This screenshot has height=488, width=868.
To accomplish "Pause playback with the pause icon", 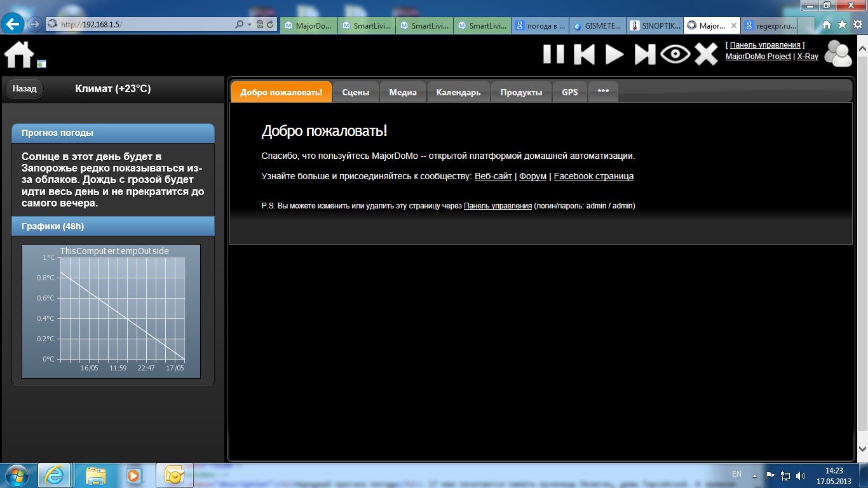I will point(553,54).
